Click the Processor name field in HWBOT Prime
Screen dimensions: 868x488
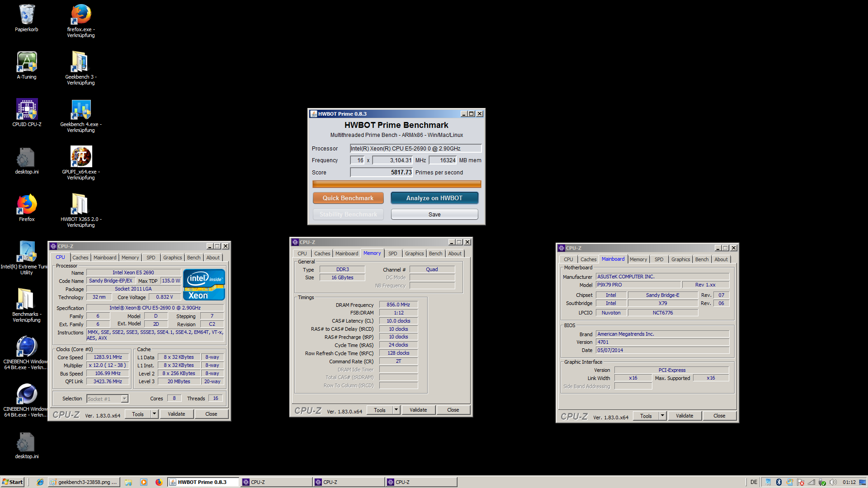click(x=416, y=148)
